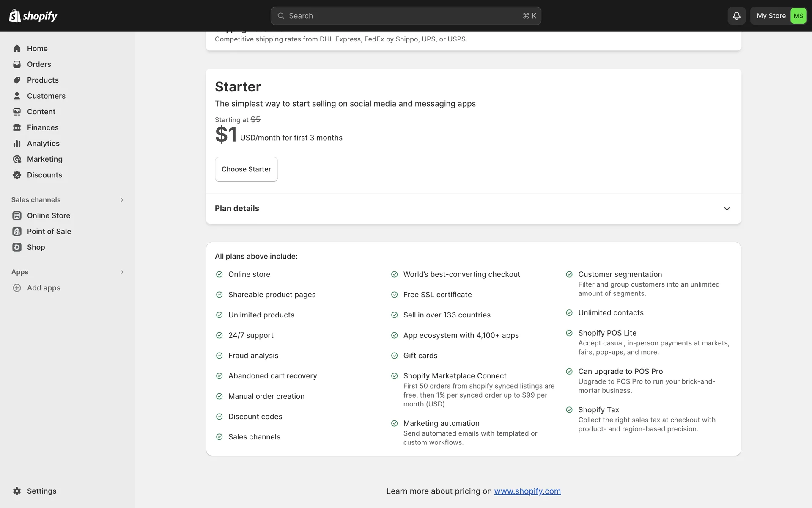Screen dimensions: 812x508
Task: Go to Customers in sidebar
Action: pos(46,96)
